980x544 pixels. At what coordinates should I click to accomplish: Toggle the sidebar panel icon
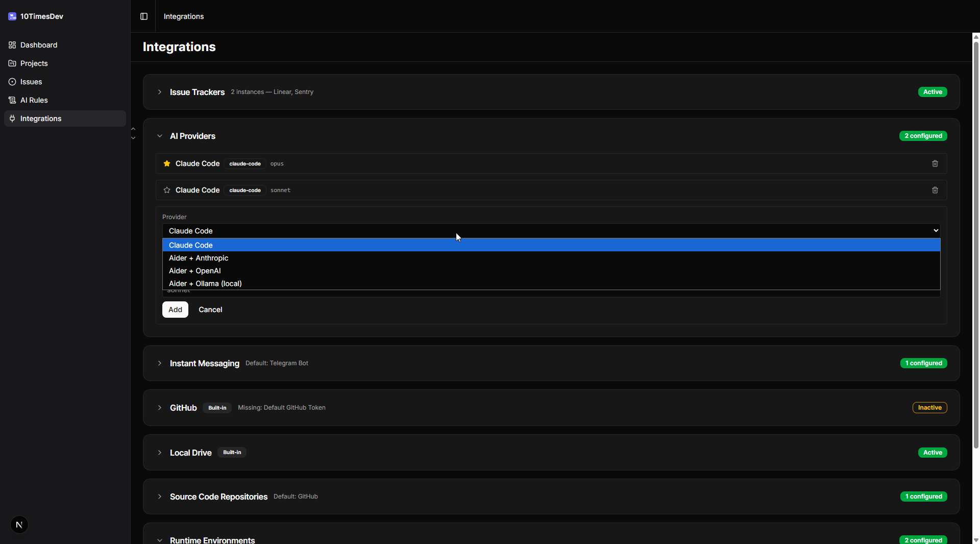pos(144,16)
